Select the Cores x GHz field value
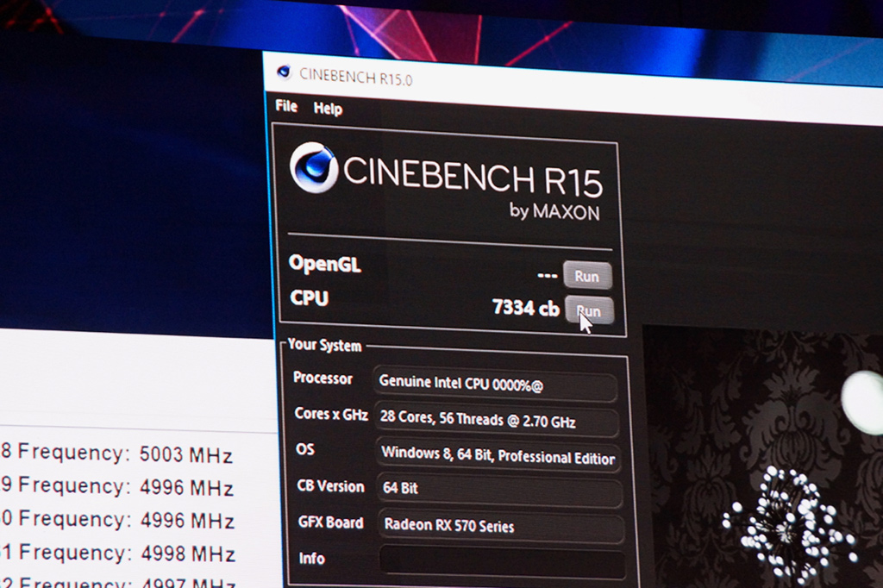 [x=496, y=420]
